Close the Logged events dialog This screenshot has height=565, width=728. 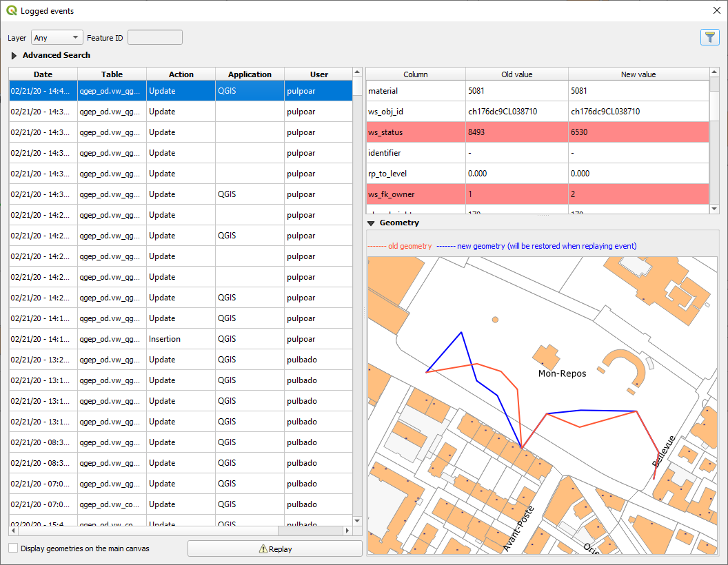click(x=716, y=10)
